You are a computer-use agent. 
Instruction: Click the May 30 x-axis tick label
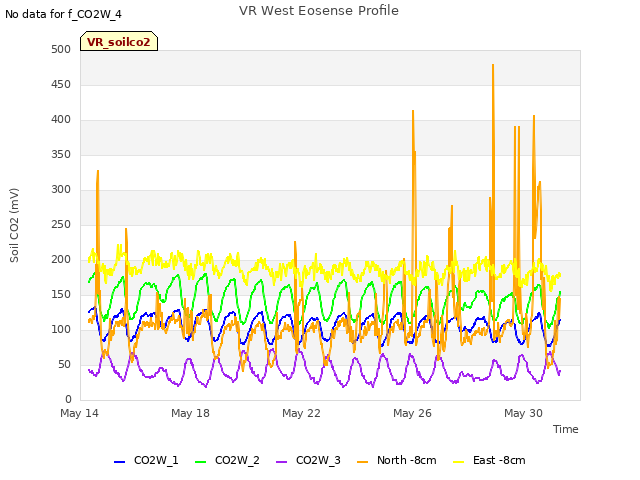[x=523, y=413]
